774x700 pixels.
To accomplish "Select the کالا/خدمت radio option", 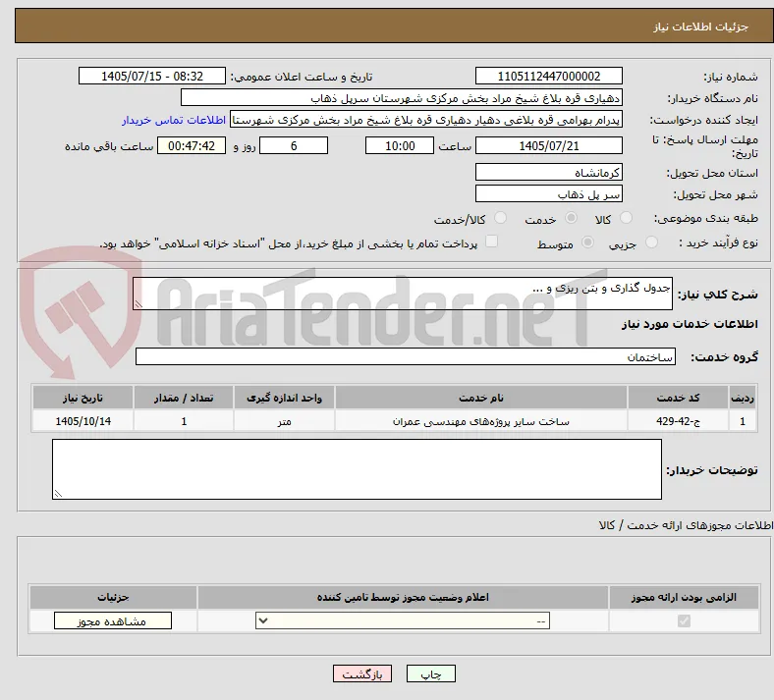I will coord(501,218).
